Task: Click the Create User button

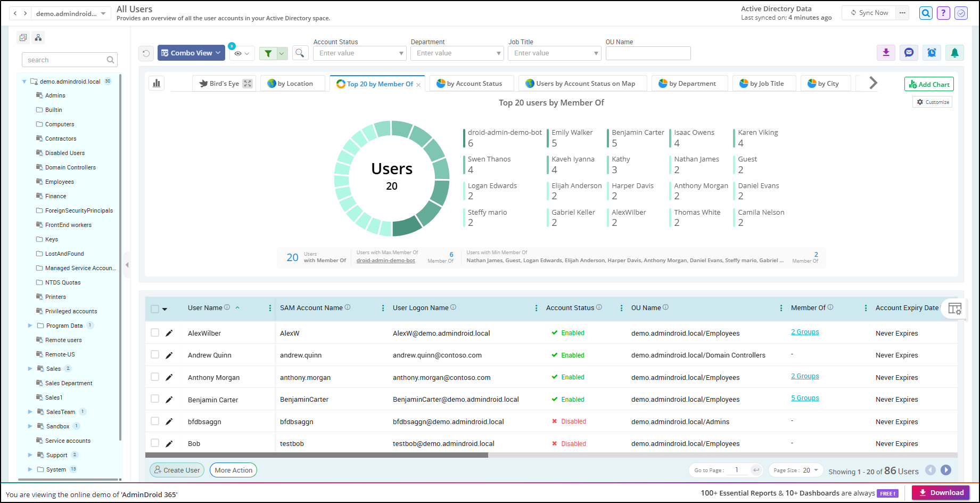Action: pos(177,470)
